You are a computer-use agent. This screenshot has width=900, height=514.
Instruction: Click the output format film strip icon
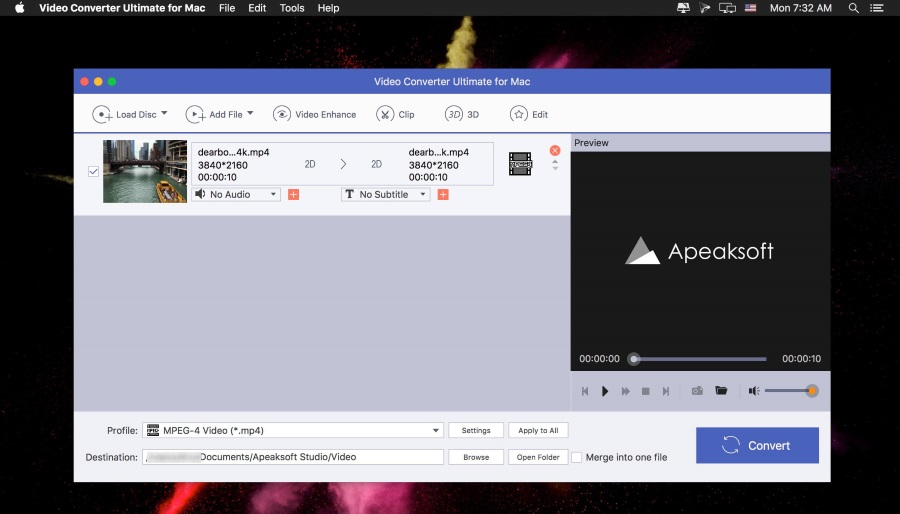click(x=520, y=164)
